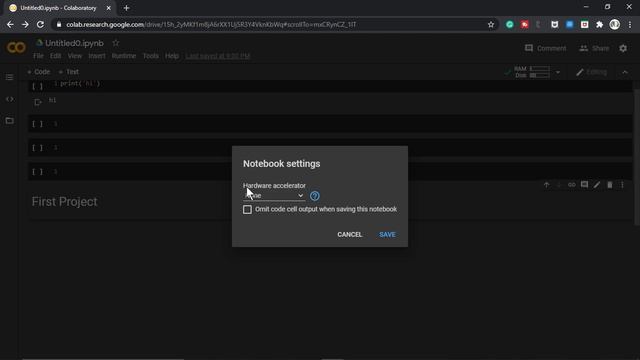This screenshot has height=360, width=640.
Task: Open a new browser tab
Action: click(x=126, y=8)
